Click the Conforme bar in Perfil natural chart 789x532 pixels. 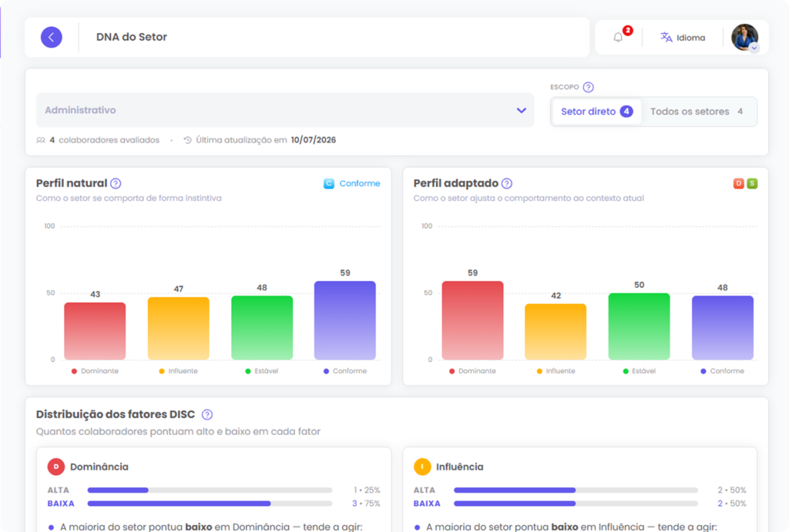click(x=344, y=320)
